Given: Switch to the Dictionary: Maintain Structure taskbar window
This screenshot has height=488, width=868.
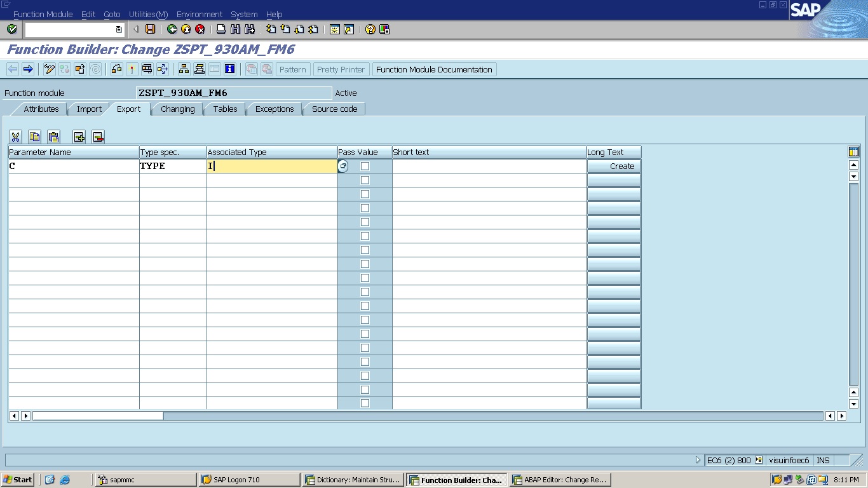Looking at the screenshot, I should (353, 480).
